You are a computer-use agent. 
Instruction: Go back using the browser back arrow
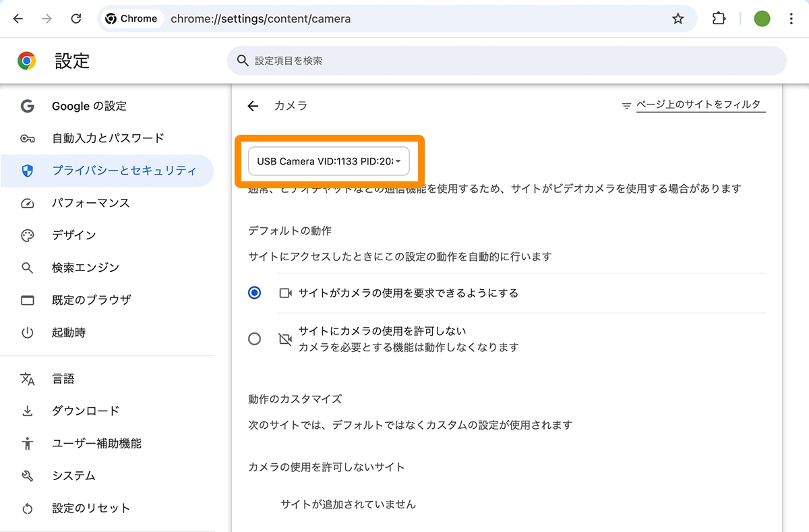click(x=18, y=18)
